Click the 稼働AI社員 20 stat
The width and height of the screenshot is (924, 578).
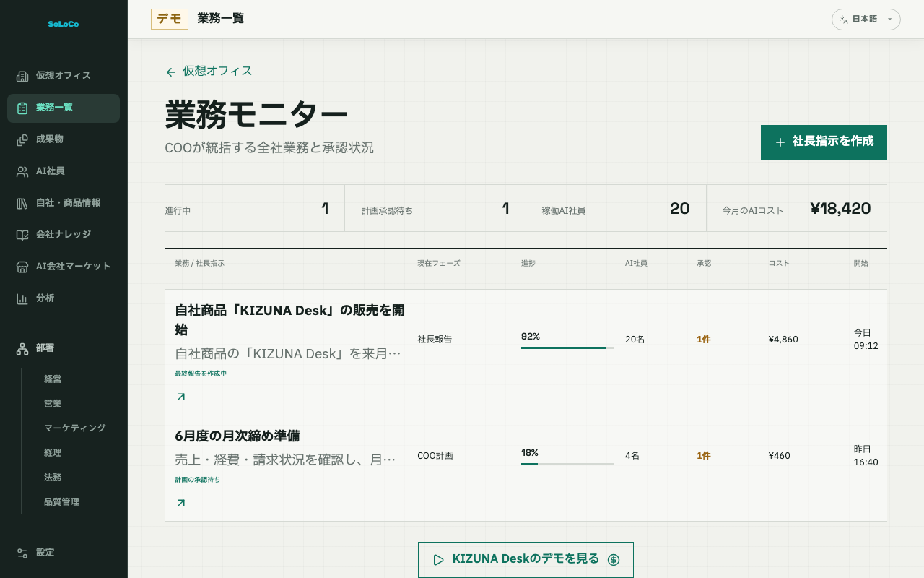click(x=616, y=209)
